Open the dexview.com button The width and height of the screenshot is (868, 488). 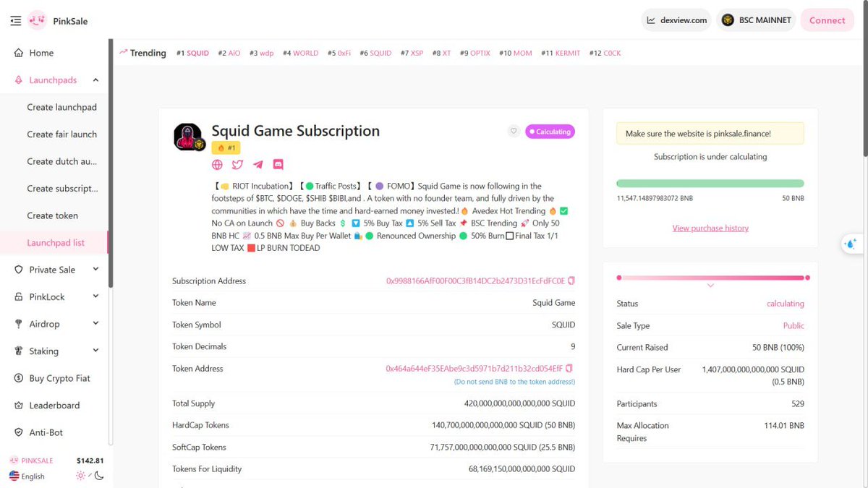pos(676,20)
